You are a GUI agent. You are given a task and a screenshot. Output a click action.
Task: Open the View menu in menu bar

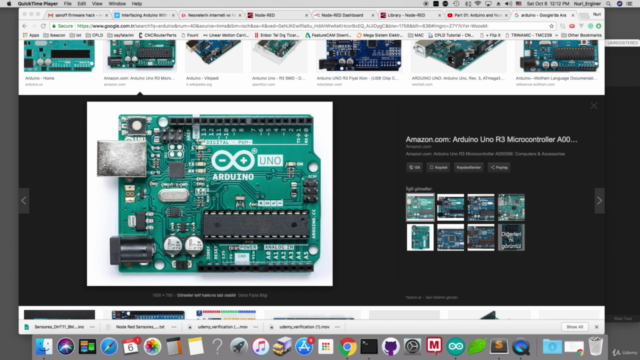(97, 4)
